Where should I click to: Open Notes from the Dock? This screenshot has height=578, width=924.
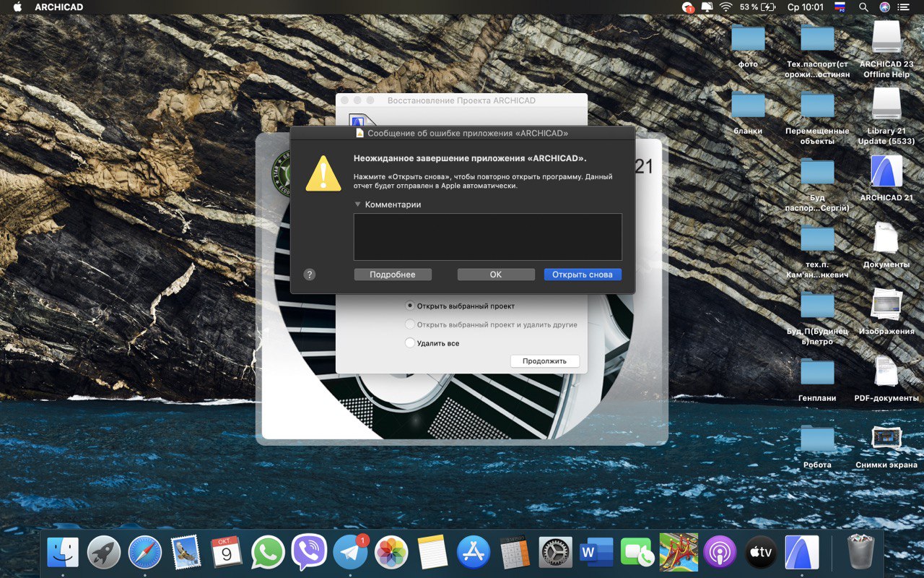[432, 553]
